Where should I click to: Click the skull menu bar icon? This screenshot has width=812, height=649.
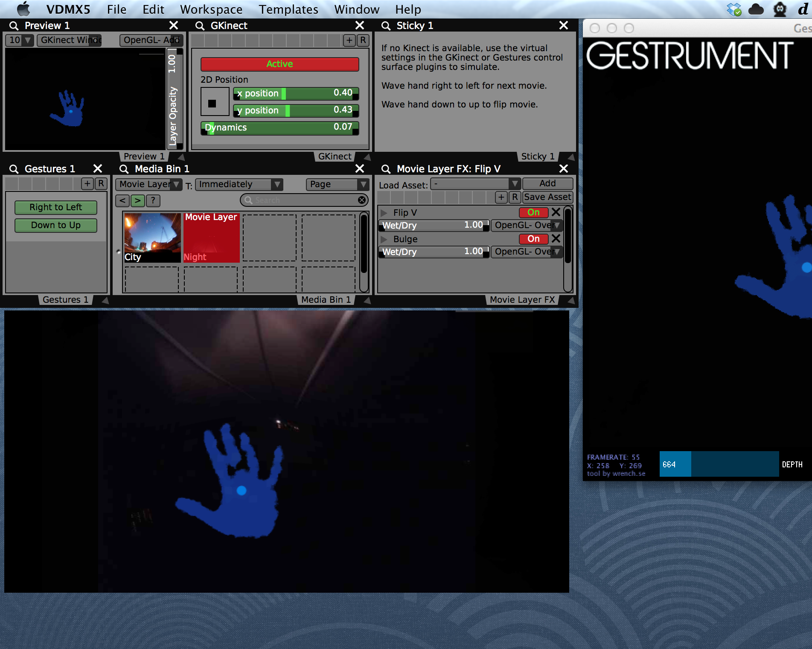tap(780, 9)
